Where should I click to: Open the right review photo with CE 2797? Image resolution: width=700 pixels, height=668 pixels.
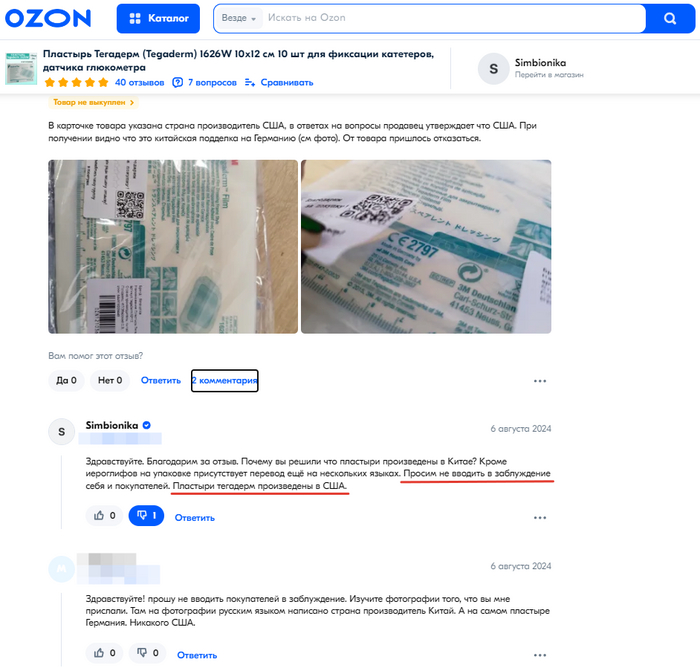pos(426,246)
